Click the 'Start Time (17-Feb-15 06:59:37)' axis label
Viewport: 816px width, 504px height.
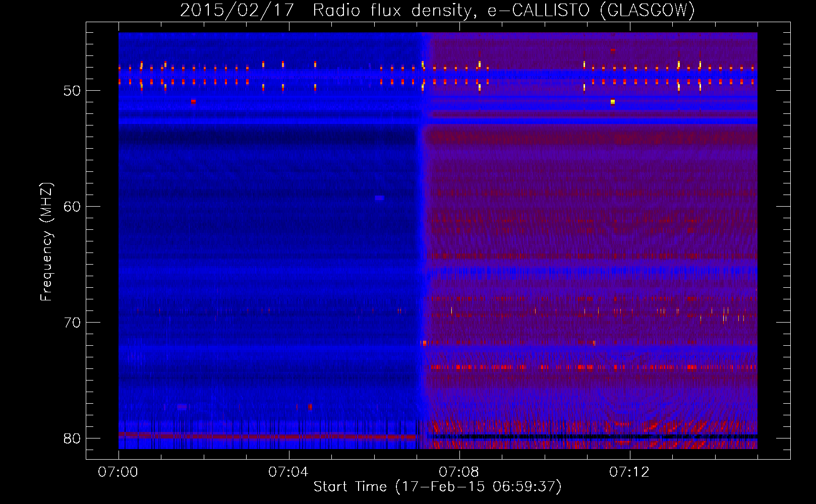pos(437,487)
